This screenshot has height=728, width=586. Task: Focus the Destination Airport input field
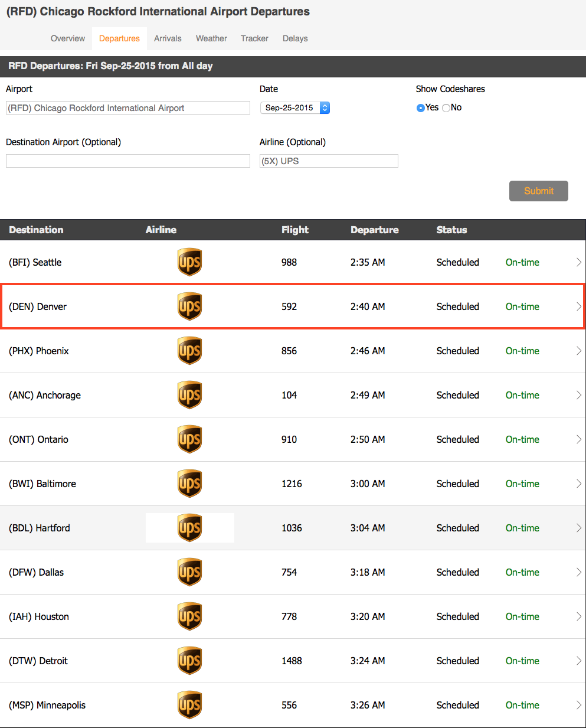128,161
